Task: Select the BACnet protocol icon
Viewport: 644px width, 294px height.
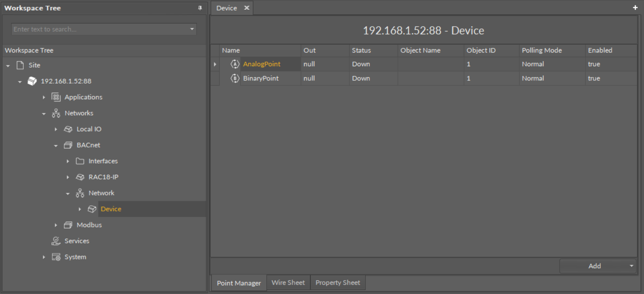Action: point(68,145)
